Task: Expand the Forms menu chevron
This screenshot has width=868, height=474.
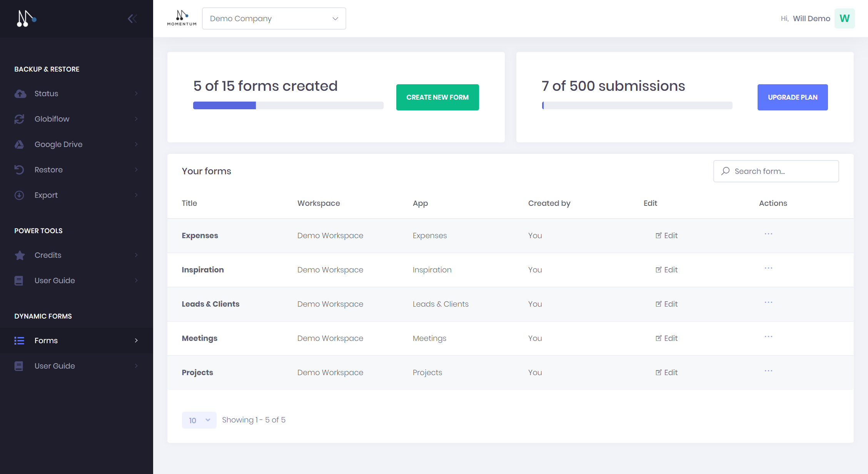Action: point(136,340)
